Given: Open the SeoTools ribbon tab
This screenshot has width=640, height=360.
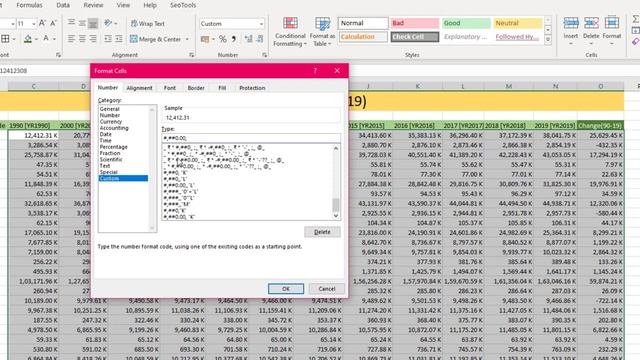Looking at the screenshot, I should 183,5.
